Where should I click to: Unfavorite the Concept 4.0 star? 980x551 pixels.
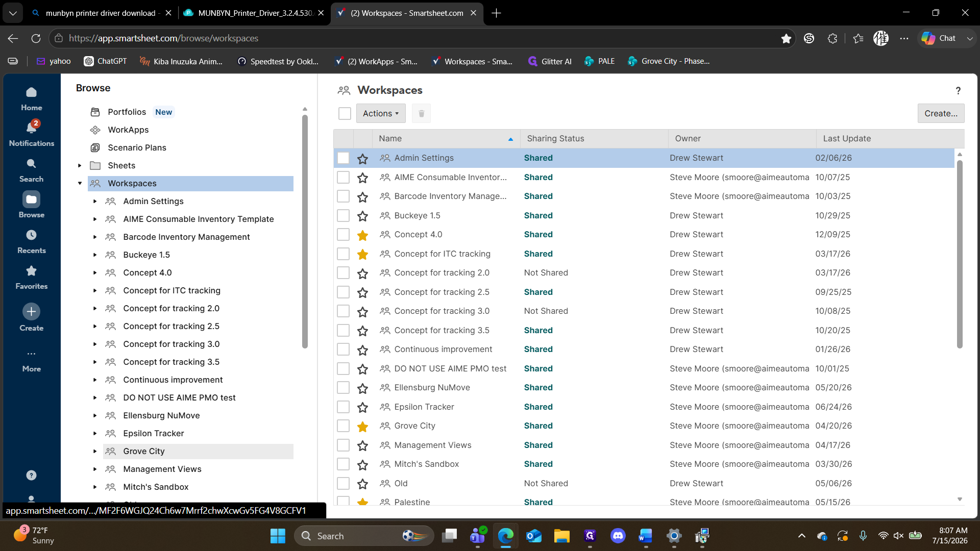click(362, 235)
